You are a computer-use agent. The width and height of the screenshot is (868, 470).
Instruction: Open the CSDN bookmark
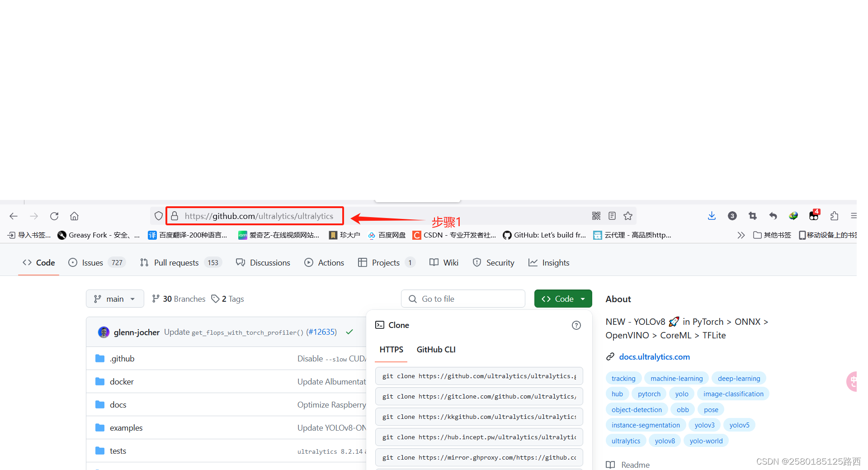(454, 235)
